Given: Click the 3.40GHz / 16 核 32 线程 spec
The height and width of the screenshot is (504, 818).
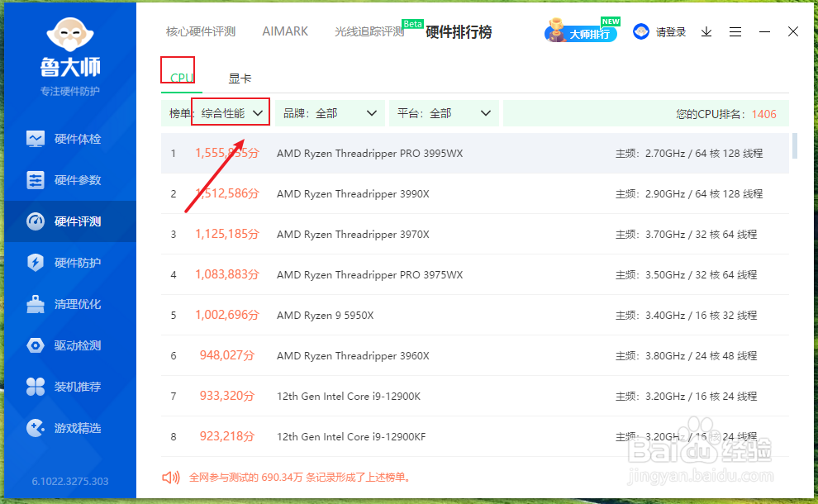Looking at the screenshot, I should pyautogui.click(x=701, y=315).
